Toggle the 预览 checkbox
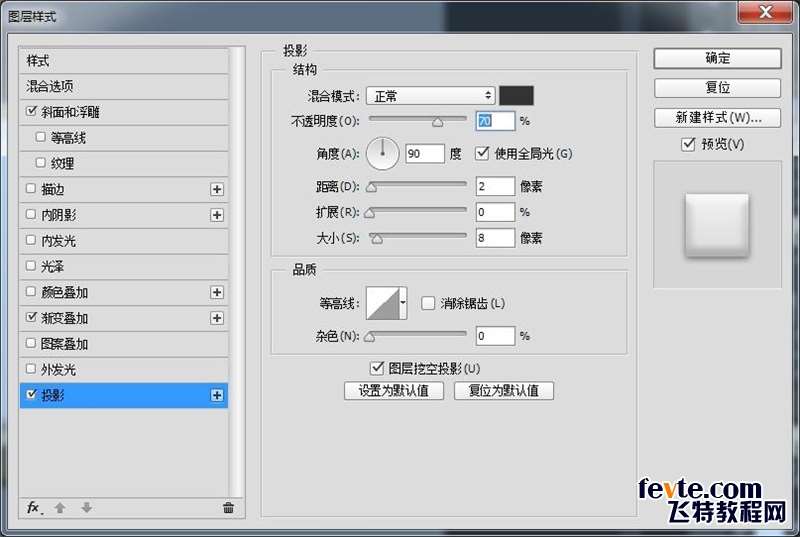Image resolution: width=800 pixels, height=537 pixels. pyautogui.click(x=688, y=144)
